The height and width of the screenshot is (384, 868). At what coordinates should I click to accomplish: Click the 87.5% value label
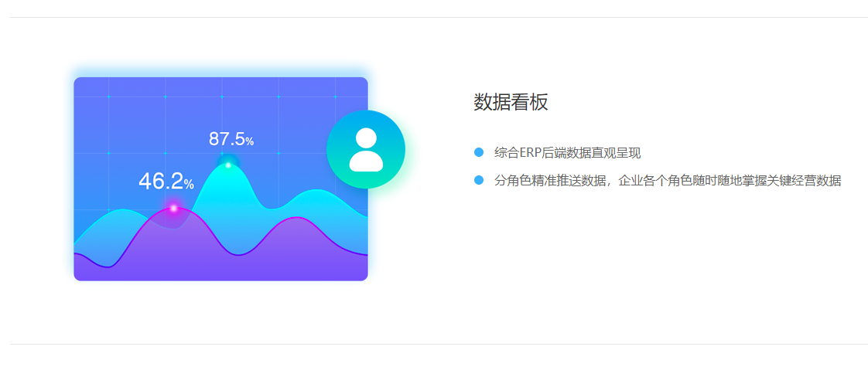tap(231, 138)
